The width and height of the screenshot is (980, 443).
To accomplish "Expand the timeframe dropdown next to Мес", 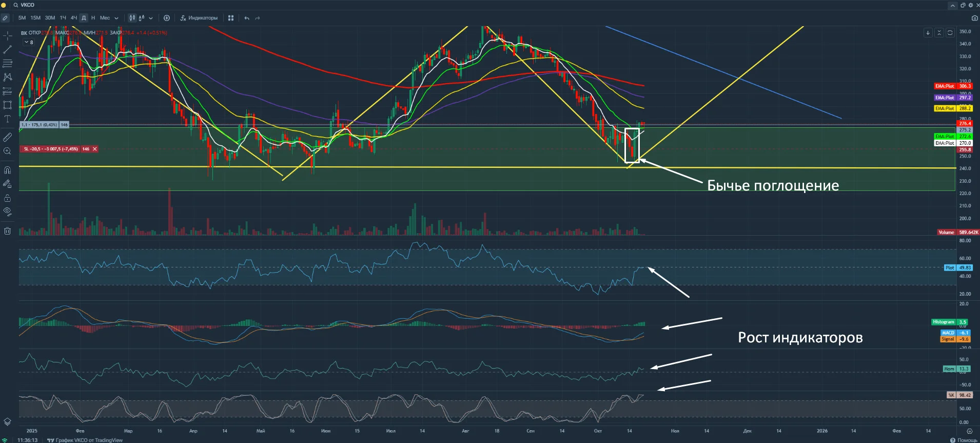I will point(116,18).
